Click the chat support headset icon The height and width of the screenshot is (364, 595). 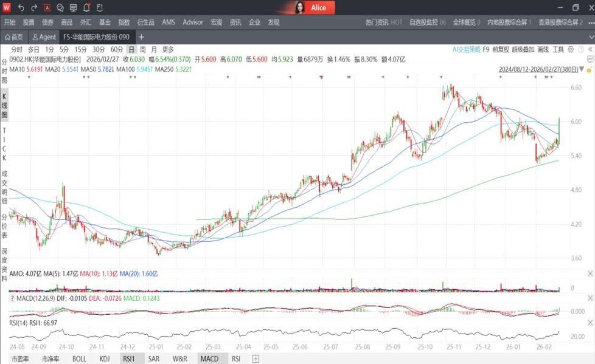[60, 8]
